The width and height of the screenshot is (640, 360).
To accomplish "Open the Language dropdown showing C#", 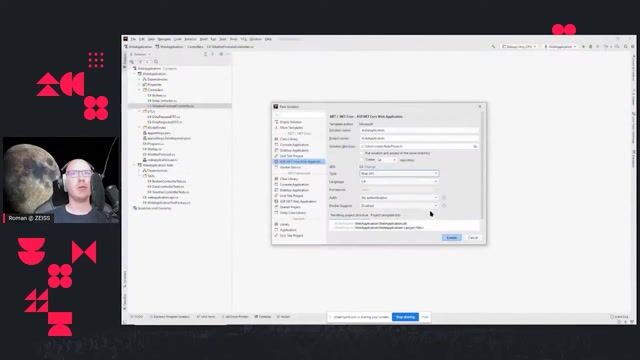I will point(399,182).
